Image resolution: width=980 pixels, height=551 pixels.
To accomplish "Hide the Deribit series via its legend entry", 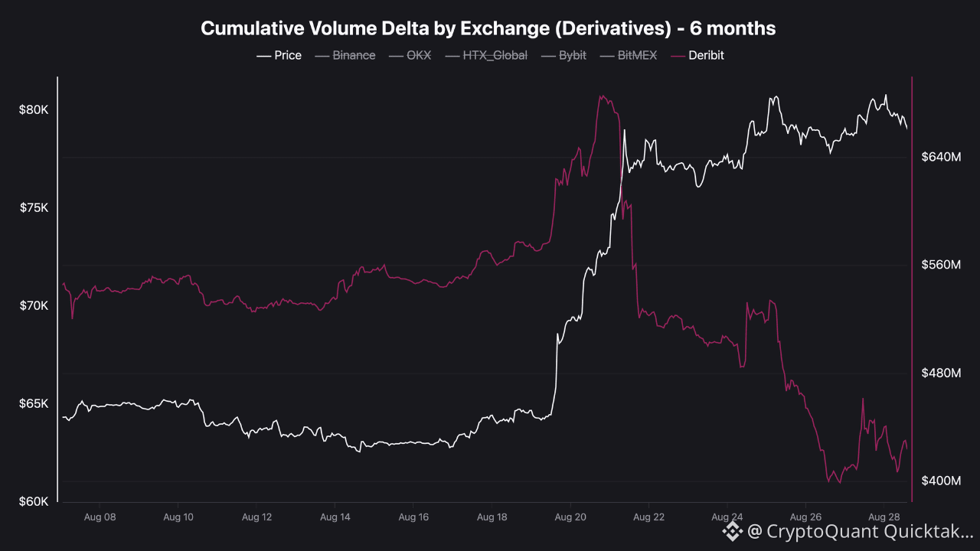I will pyautogui.click(x=697, y=55).
